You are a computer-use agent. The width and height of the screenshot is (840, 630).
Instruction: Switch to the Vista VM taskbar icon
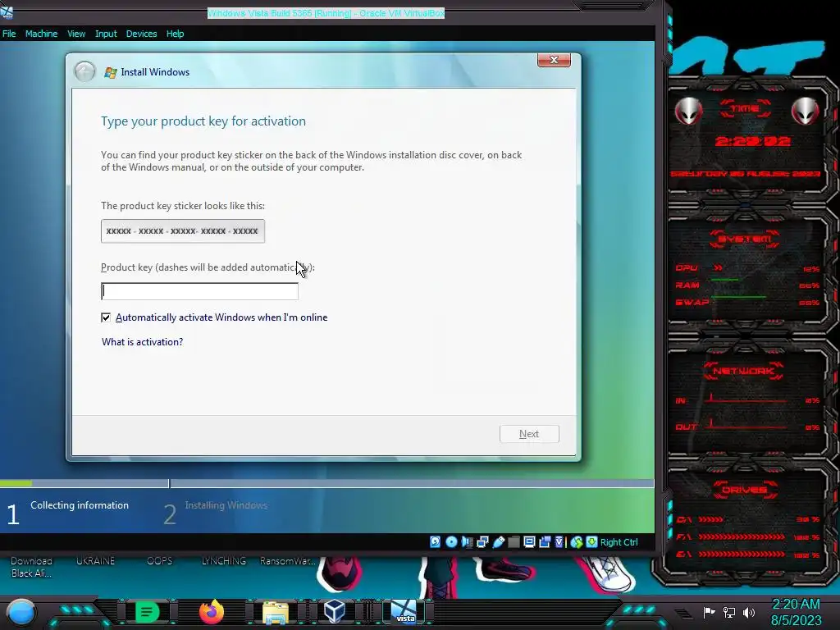pos(404,612)
